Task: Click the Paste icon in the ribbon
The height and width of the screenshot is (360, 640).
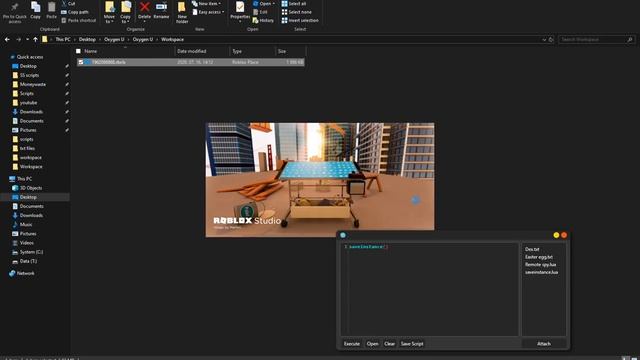Action: [51, 7]
